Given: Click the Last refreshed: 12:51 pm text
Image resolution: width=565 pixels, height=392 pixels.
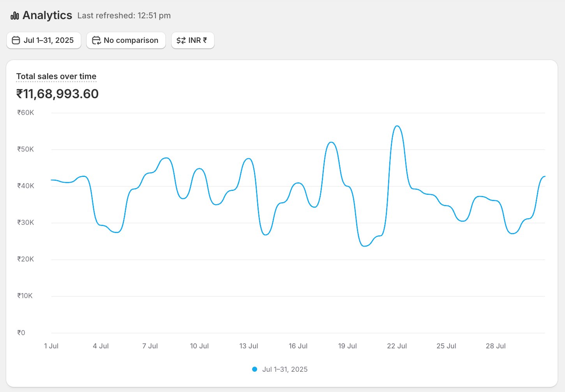Looking at the screenshot, I should (124, 16).
